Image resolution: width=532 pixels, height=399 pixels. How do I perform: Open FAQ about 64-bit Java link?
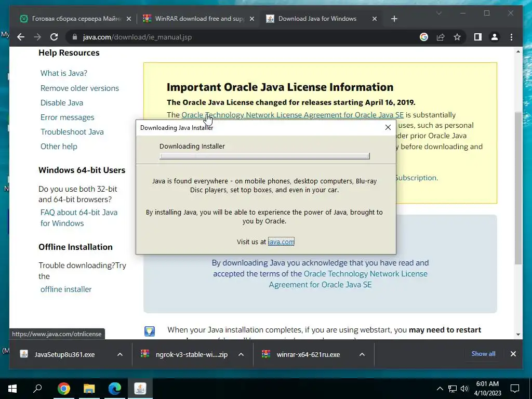[x=79, y=218]
